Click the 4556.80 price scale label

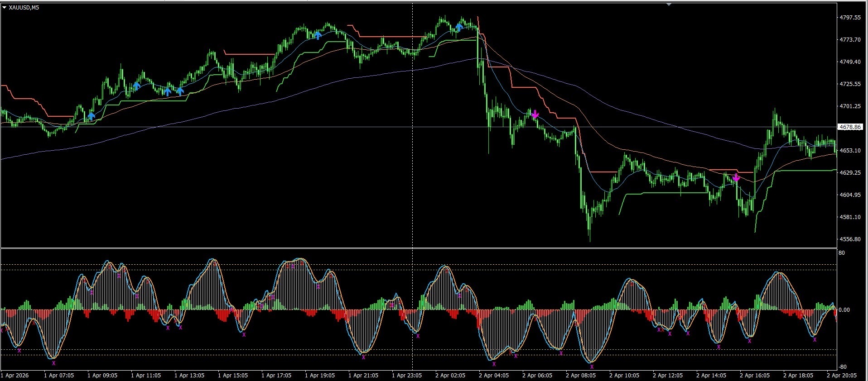click(850, 239)
